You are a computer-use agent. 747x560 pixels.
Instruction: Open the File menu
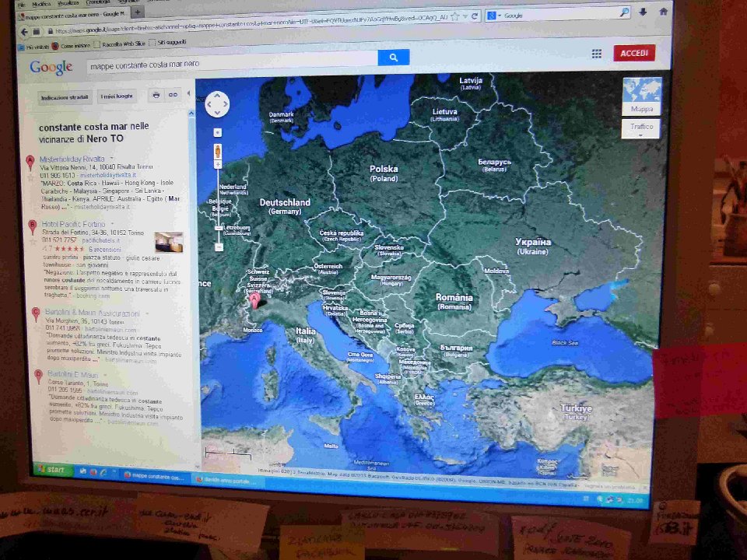(21, 5)
